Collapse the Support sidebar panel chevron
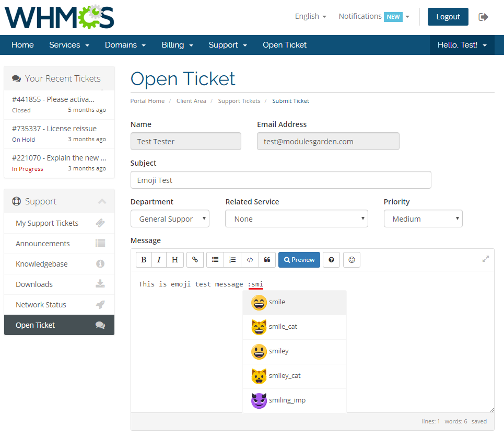Image resolution: width=504 pixels, height=437 pixels. 102,201
